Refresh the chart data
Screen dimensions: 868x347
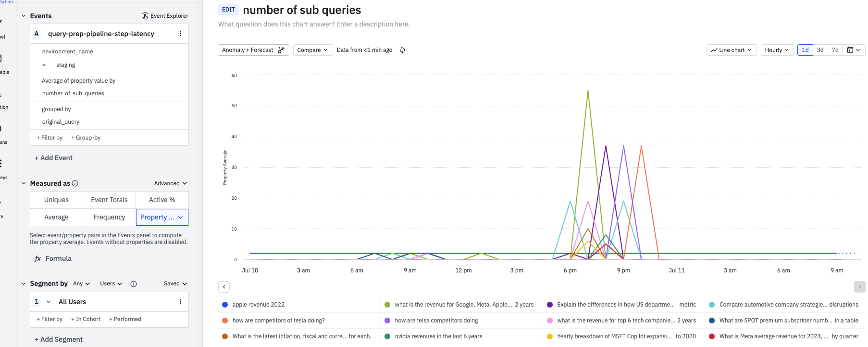coord(402,50)
